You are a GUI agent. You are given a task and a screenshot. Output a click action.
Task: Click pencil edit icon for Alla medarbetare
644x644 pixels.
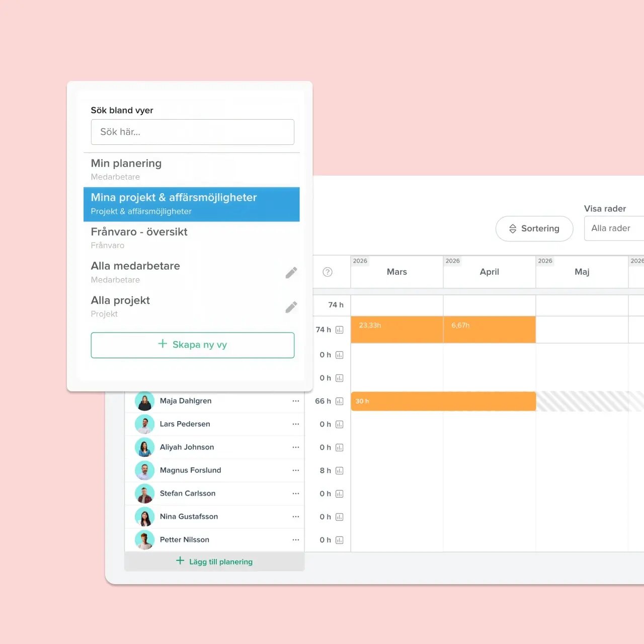tap(291, 273)
